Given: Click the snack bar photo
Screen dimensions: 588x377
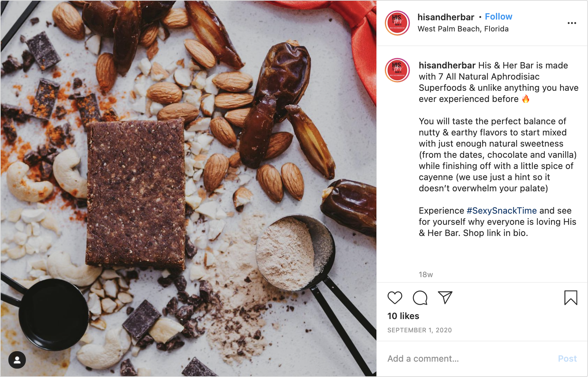Looking at the screenshot, I should point(189,188).
